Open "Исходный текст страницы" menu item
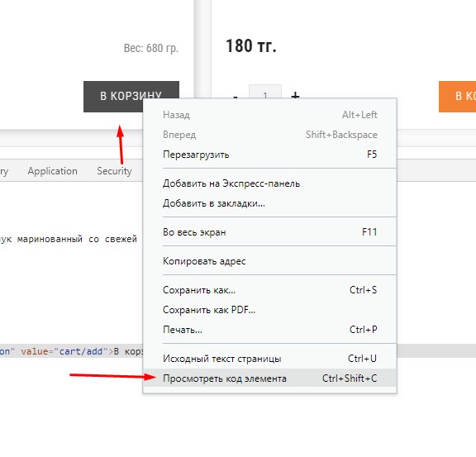The width and height of the screenshot is (476, 457). tap(269, 359)
